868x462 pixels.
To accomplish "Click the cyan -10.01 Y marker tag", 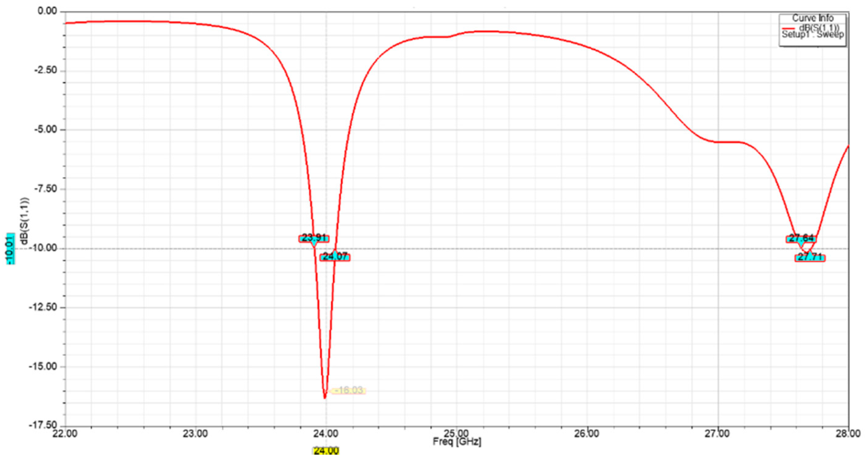I will [x=11, y=248].
